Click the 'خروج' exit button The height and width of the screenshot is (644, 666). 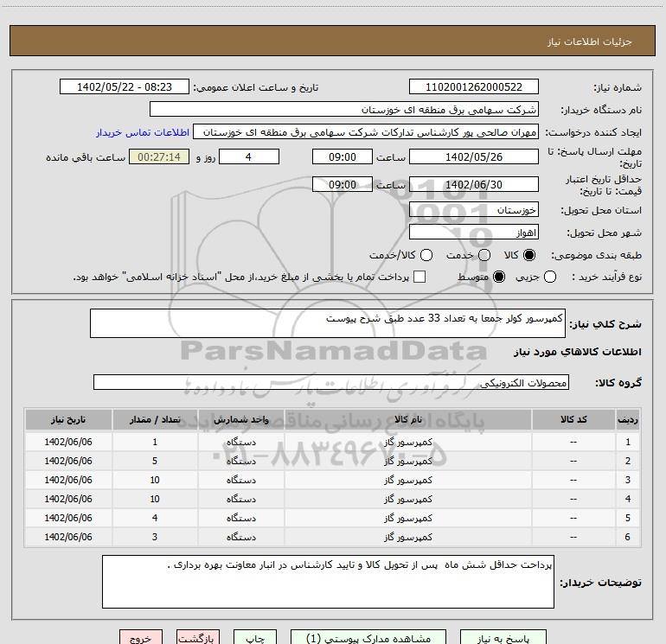coord(140,638)
